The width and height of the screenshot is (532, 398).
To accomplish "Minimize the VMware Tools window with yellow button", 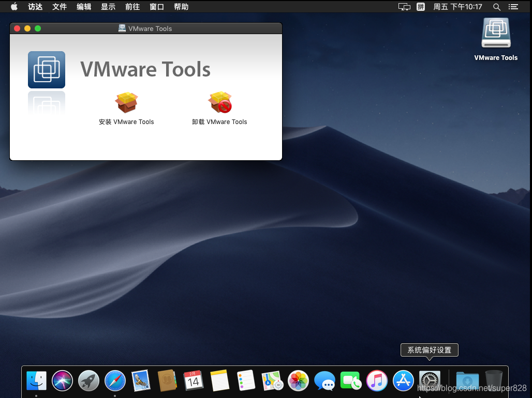I will [x=27, y=28].
